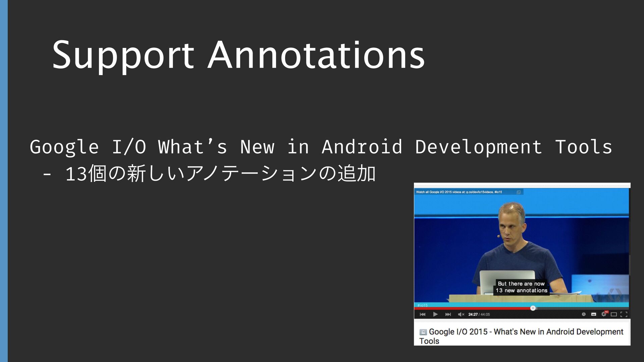Click the watch later clock icon

[x=584, y=314]
